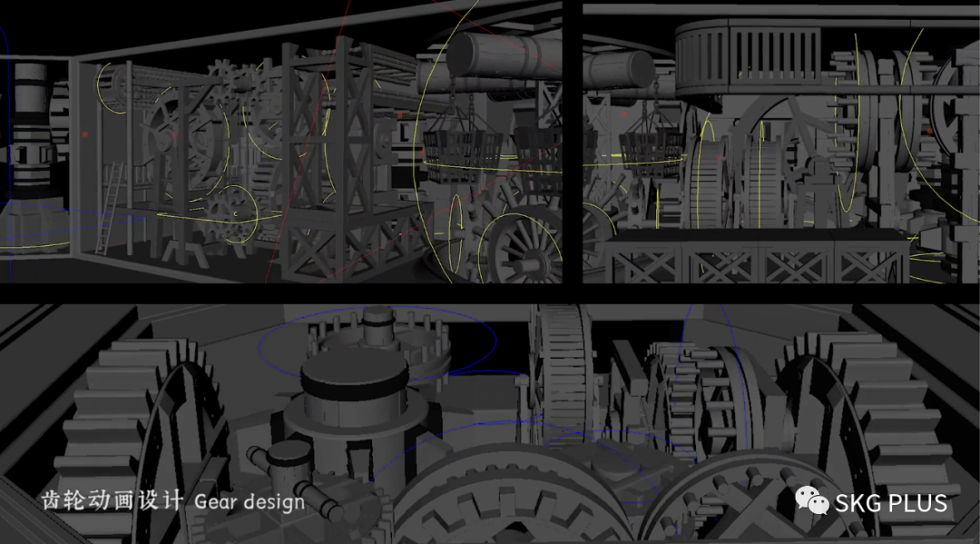Click the "Gear design" caption text

tap(249, 501)
